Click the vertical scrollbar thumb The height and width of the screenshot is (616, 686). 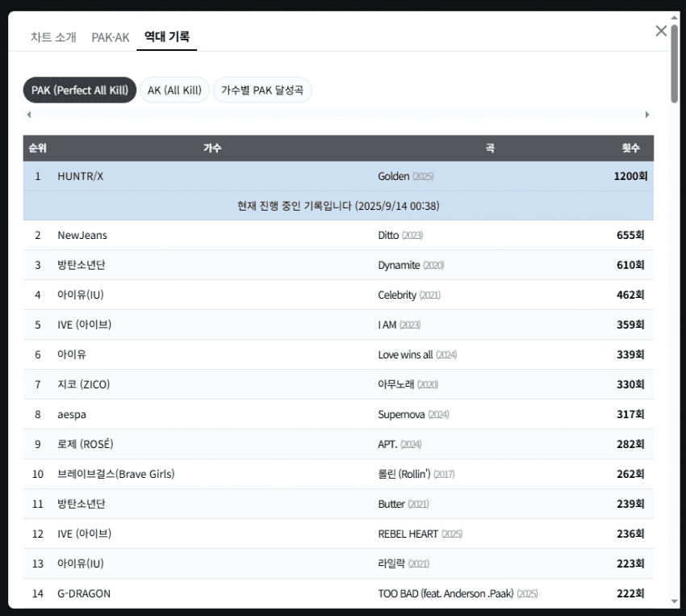[675, 64]
